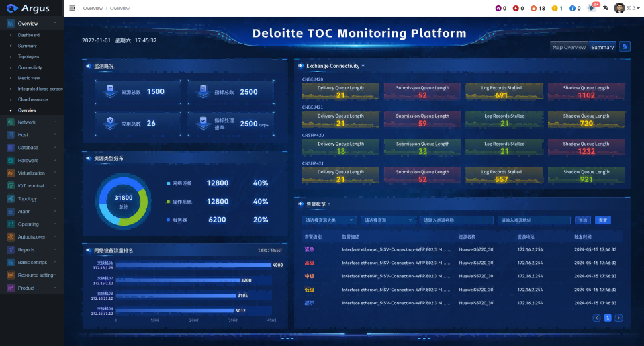Open the blue info alarm counter icon
The image size is (644, 346).
tap(573, 8)
